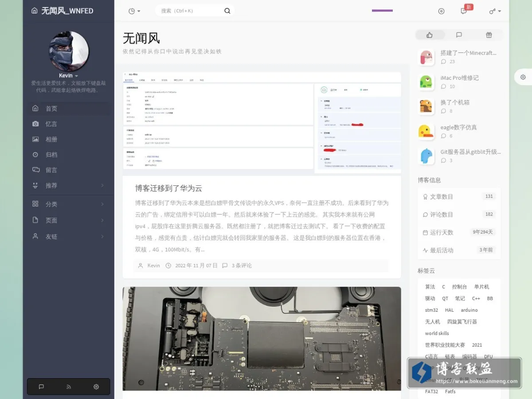Expand the 友链 submenu chevron
Viewport: 532px width, 399px height.
pos(102,237)
